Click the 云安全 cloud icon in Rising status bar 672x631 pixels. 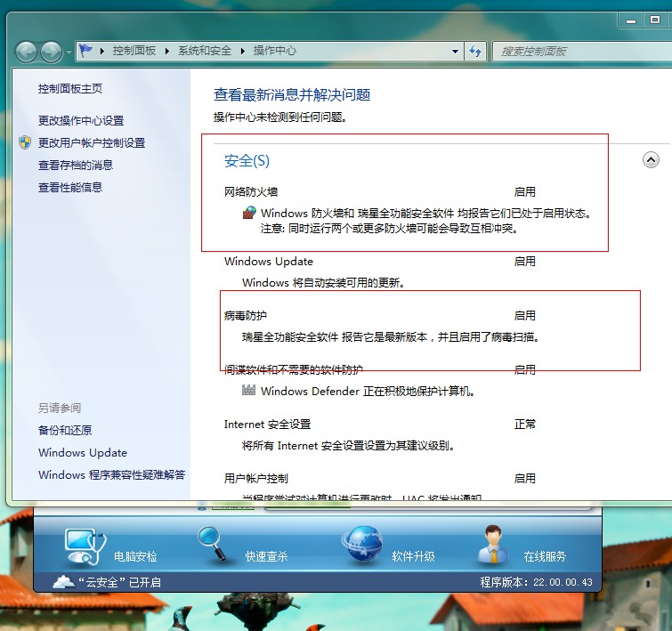pos(63,582)
